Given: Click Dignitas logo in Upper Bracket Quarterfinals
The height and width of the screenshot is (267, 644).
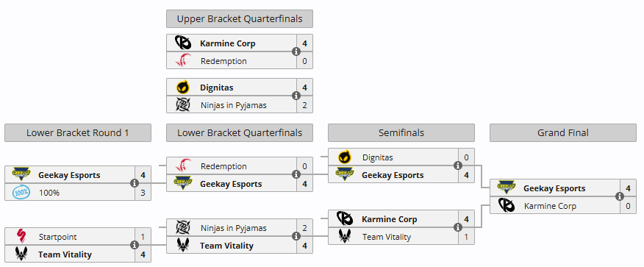Looking at the screenshot, I should pos(183,88).
